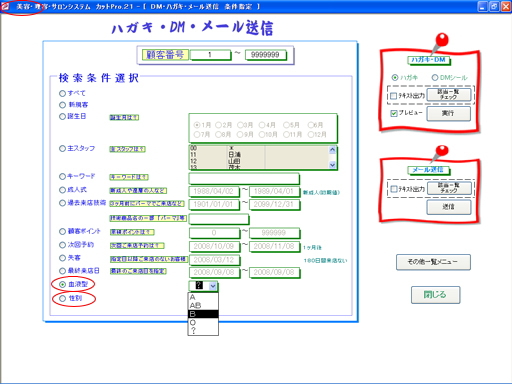This screenshot has width=512, height=384.
Task: Open the blood type dropdown arrow
Action: click(x=213, y=286)
